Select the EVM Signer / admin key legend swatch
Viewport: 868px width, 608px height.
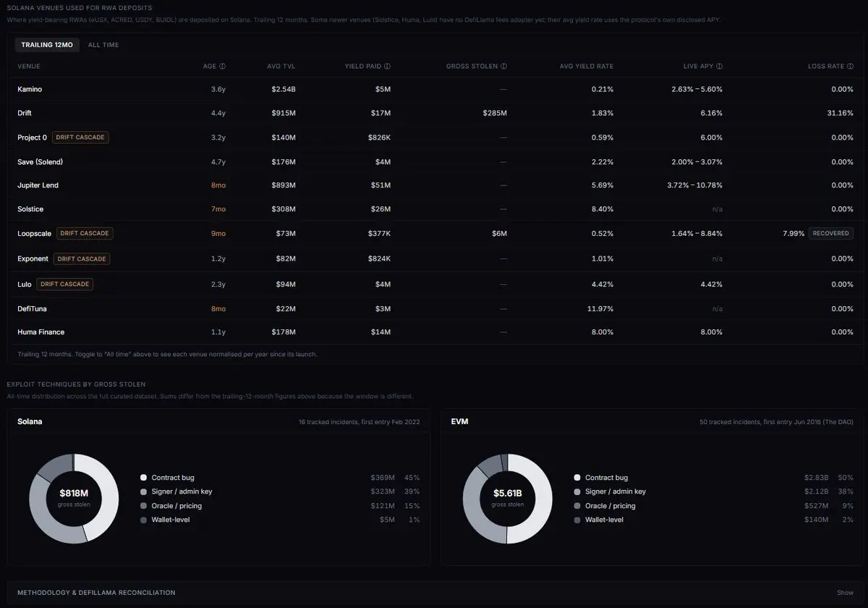tap(577, 491)
